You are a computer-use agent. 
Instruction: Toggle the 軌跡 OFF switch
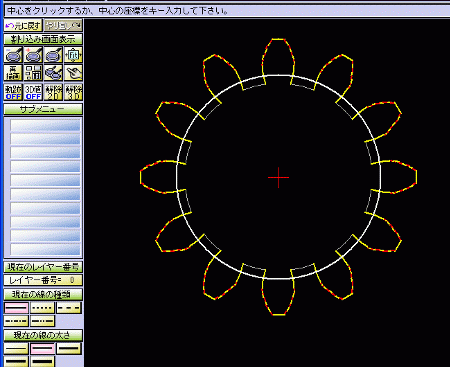pyautogui.click(x=13, y=92)
